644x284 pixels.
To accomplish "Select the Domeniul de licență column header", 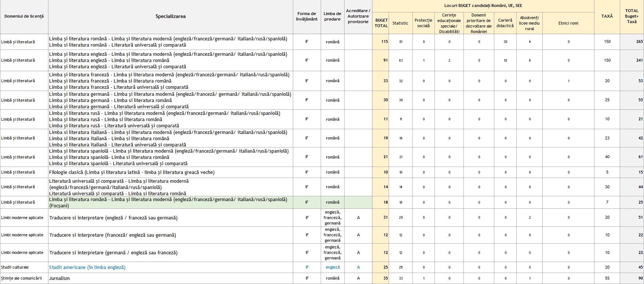I will click(24, 17).
